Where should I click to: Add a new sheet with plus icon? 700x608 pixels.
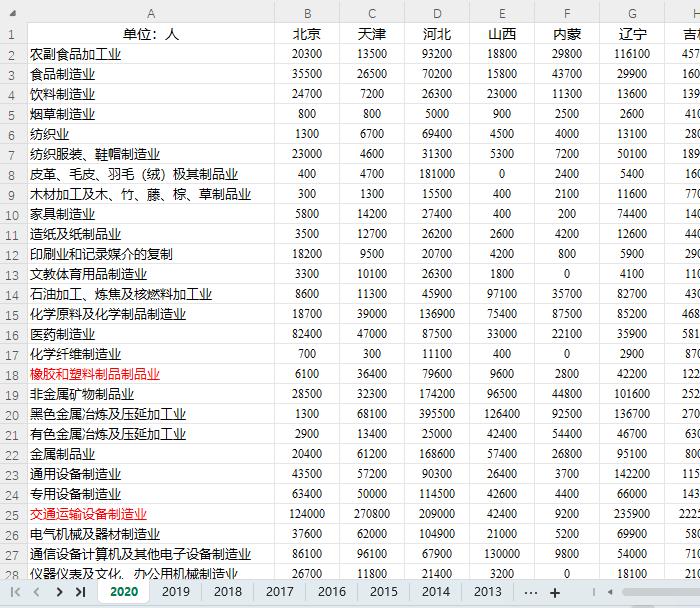click(x=555, y=593)
